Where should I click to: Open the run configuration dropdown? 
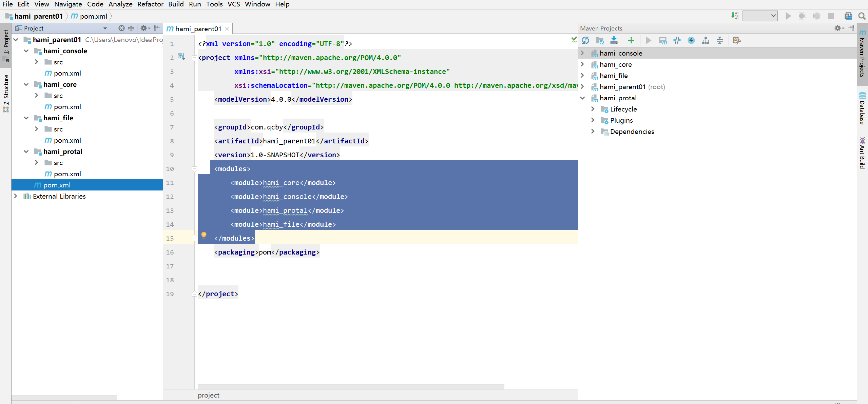[x=760, y=16]
